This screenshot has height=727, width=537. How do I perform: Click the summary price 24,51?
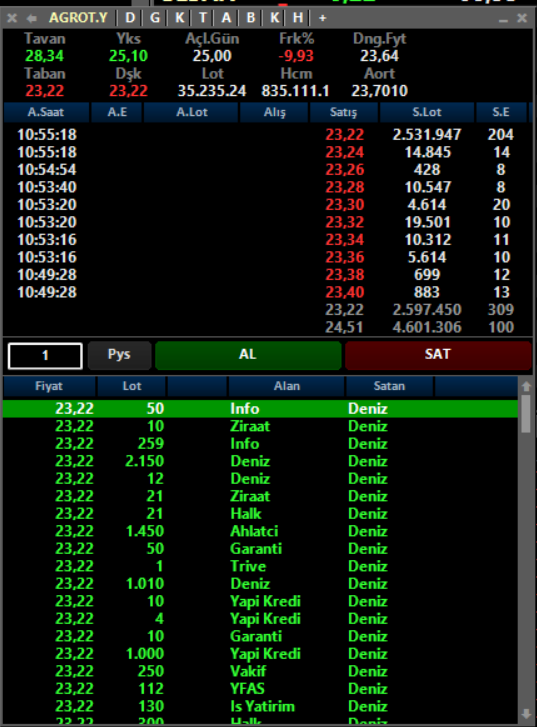[344, 327]
